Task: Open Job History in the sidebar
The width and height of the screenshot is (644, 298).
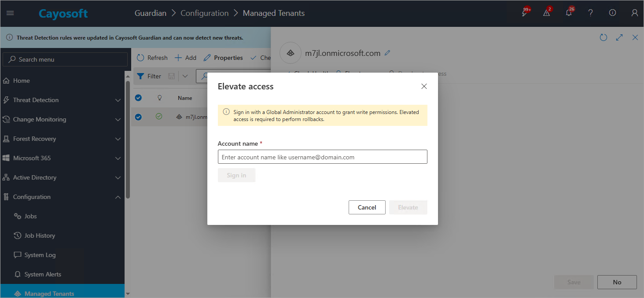Action: coord(63,235)
